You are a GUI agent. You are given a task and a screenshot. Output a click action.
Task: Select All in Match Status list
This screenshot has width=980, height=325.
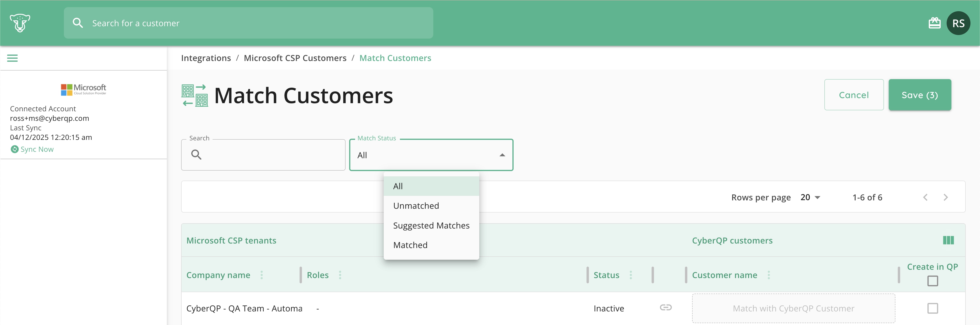[431, 186]
